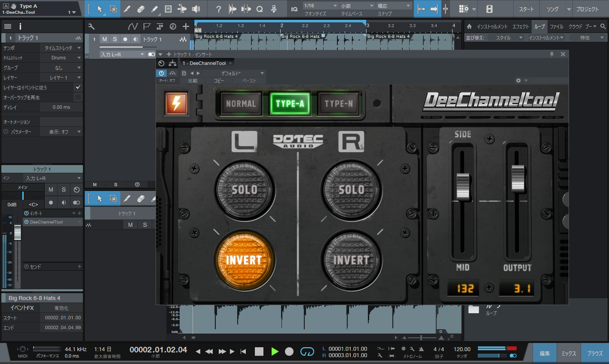609x364 pixels.
Task: Select the Listen (speaker) tool
Action: [x=196, y=9]
